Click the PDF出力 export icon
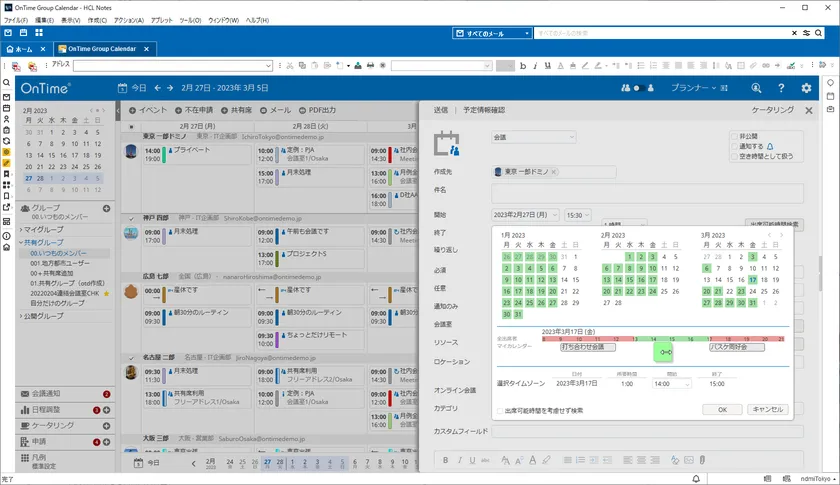Viewport: 840px width, 485px height. pos(301,110)
